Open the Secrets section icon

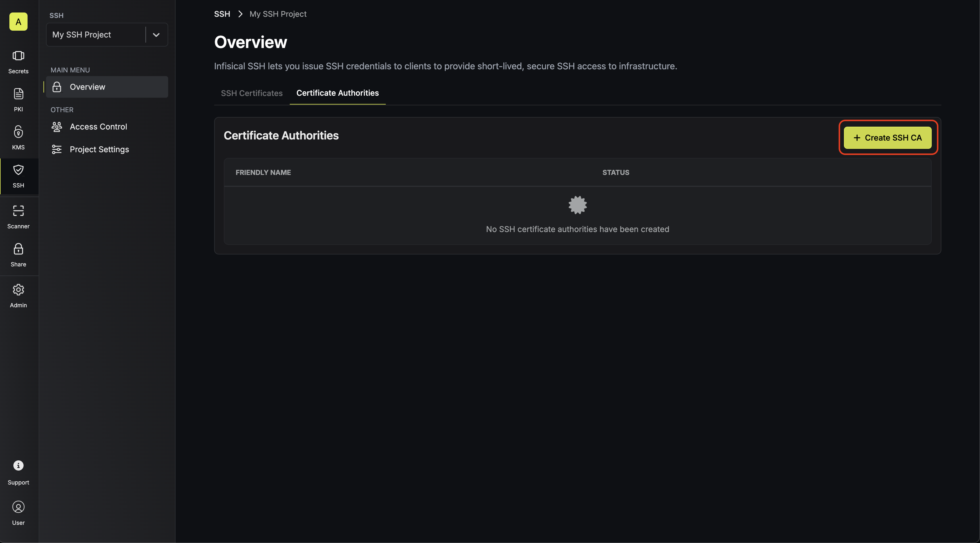pyautogui.click(x=18, y=56)
